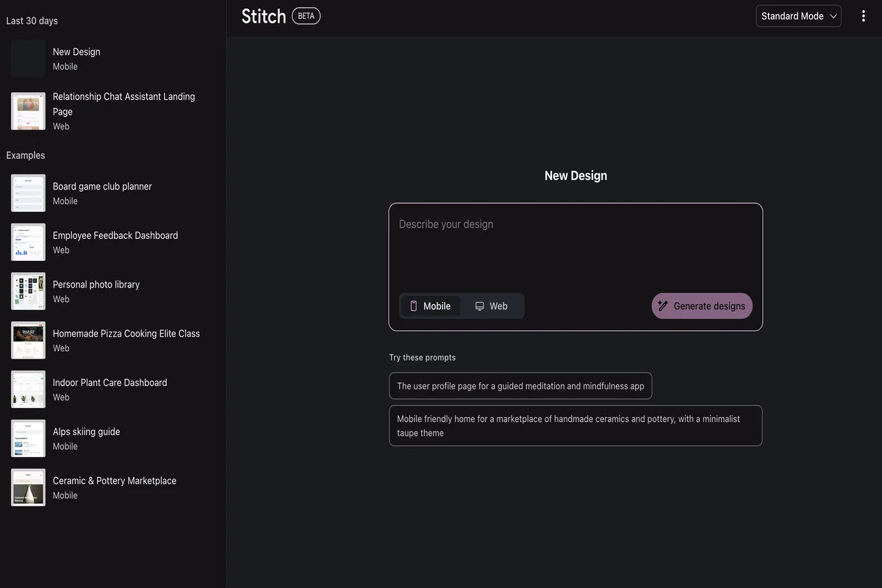Select the 'New Design' sidebar title
The height and width of the screenshot is (588, 882).
pyautogui.click(x=76, y=52)
